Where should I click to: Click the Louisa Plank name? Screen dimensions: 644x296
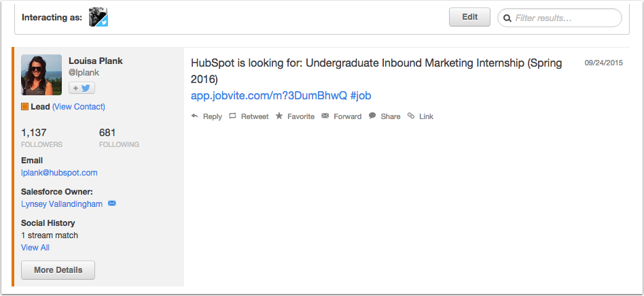point(95,61)
